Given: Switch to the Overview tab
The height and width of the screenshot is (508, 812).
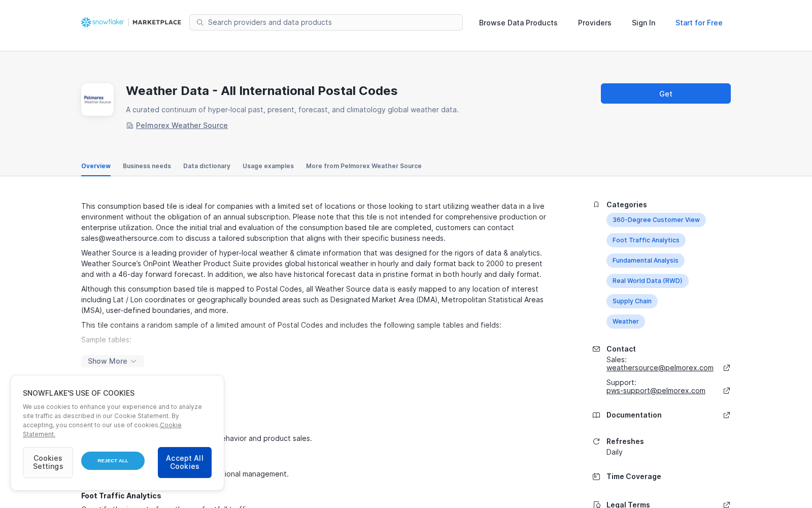Looking at the screenshot, I should (96, 166).
